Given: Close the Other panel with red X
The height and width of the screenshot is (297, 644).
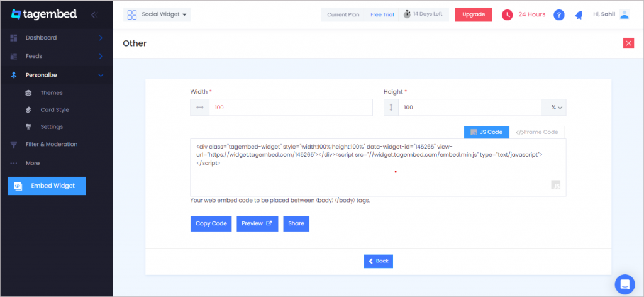Looking at the screenshot, I should pyautogui.click(x=628, y=43).
